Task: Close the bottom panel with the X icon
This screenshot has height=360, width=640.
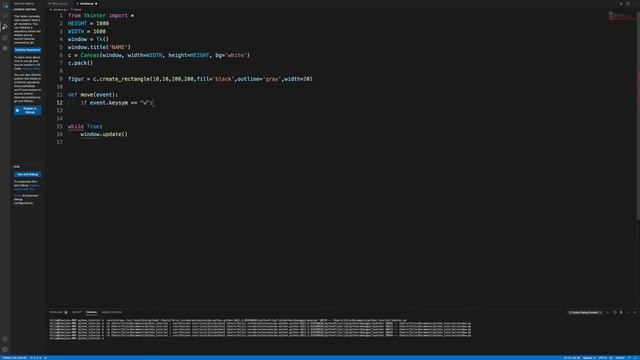Action: (634, 312)
